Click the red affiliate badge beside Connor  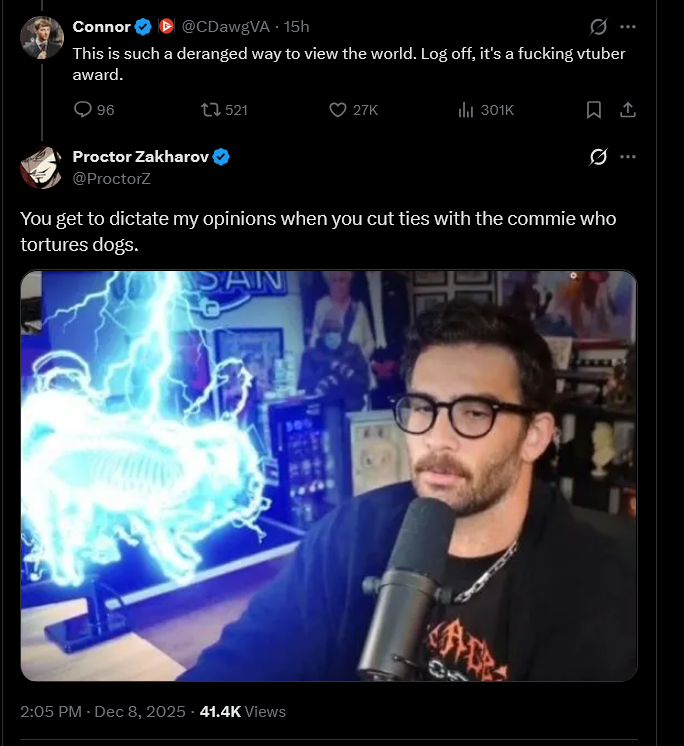[x=166, y=27]
